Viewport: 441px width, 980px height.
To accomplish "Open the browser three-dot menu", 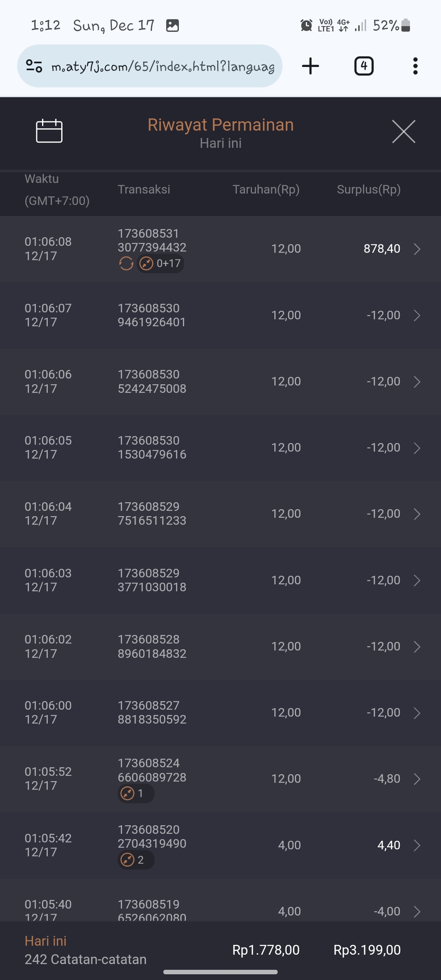I will (415, 66).
